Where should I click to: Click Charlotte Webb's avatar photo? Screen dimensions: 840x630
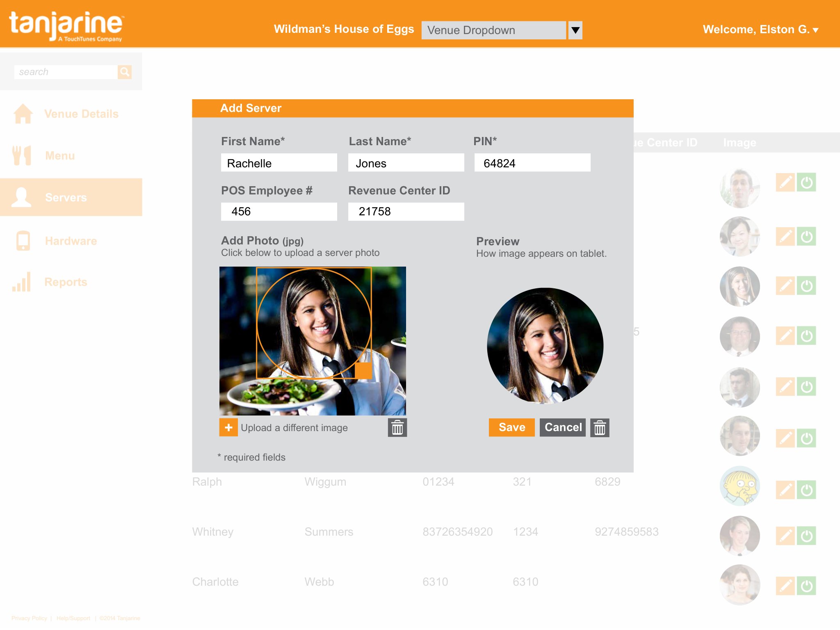[740, 585]
